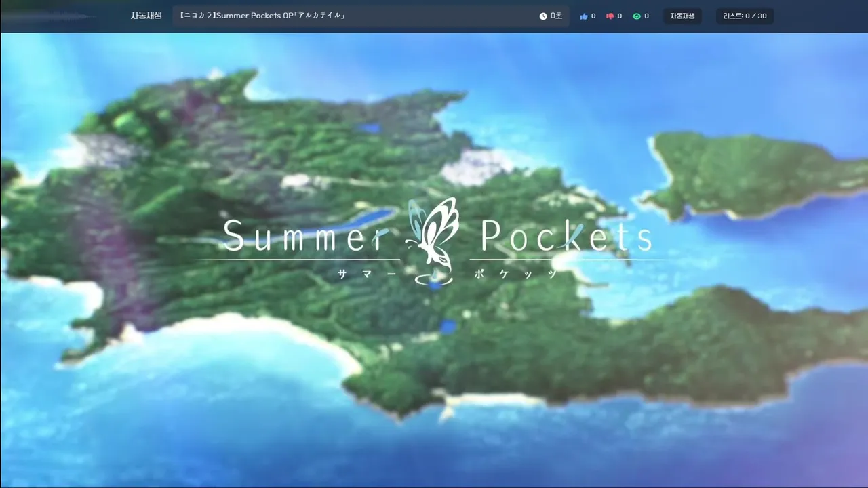Click the thumbs-up like icon
This screenshot has height=488, width=868.
(584, 16)
